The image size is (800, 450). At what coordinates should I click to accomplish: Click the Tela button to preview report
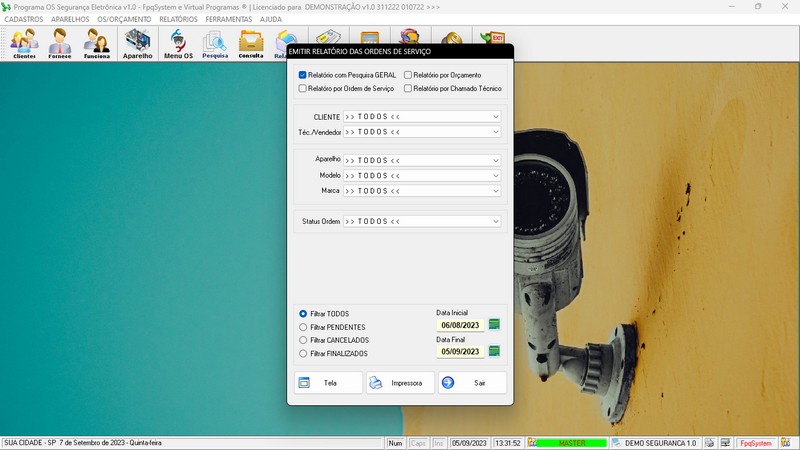click(329, 383)
